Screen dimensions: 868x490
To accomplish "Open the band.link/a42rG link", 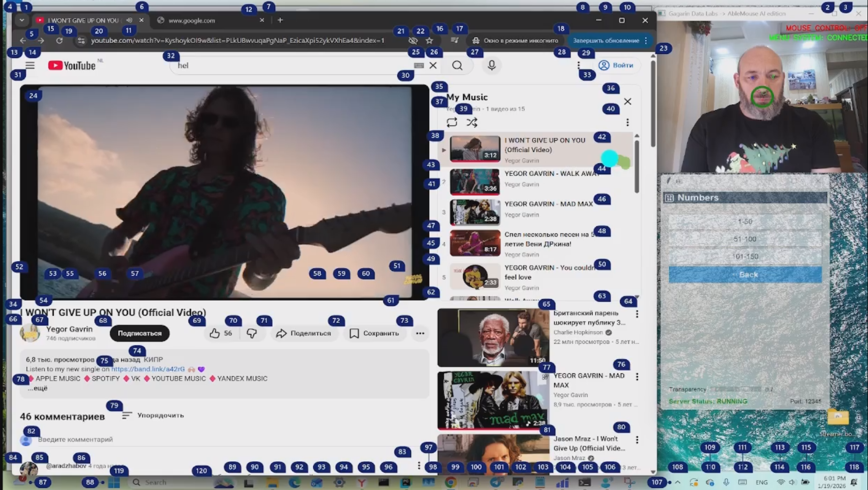I will point(148,369).
